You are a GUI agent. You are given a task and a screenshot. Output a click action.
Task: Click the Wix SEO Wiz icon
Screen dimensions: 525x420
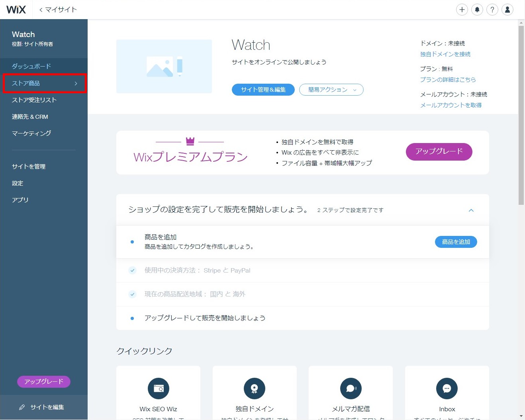click(159, 389)
